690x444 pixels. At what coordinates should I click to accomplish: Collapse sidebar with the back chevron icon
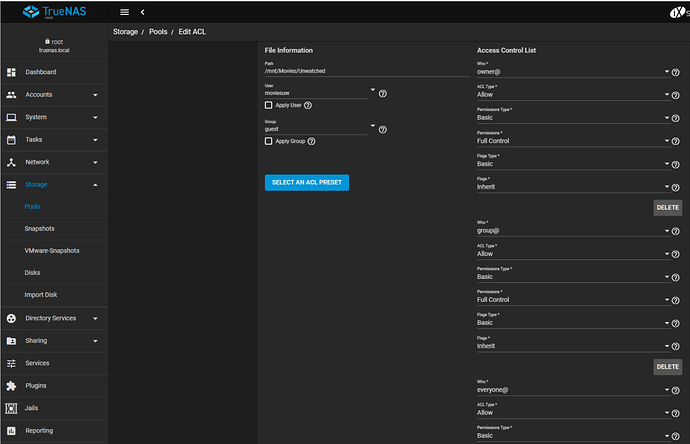tap(142, 12)
